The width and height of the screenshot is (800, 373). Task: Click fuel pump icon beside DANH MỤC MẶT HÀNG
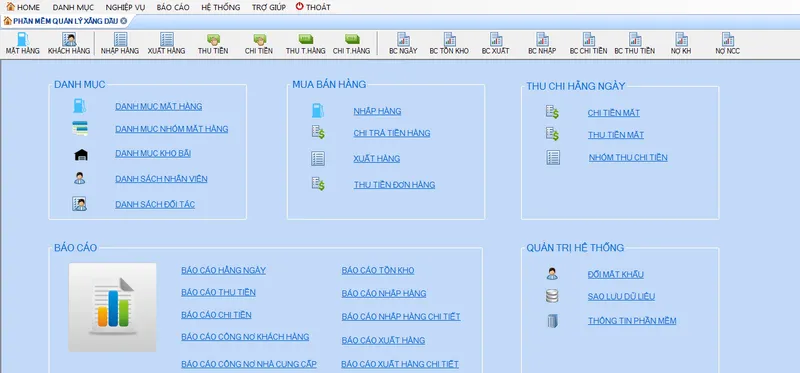click(x=80, y=106)
